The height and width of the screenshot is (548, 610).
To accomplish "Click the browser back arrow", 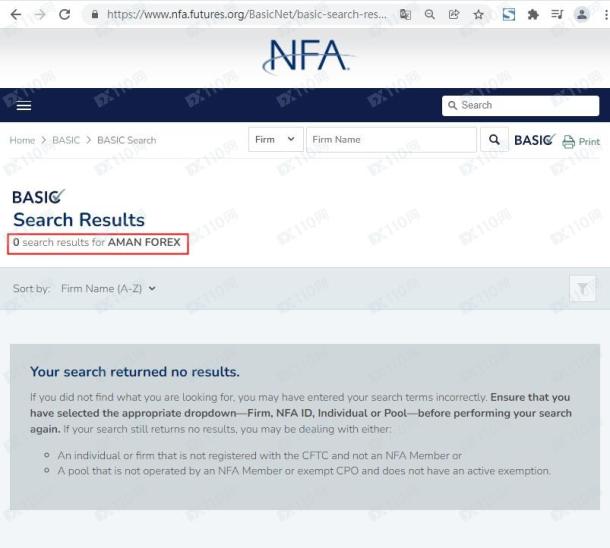I will tap(16, 15).
